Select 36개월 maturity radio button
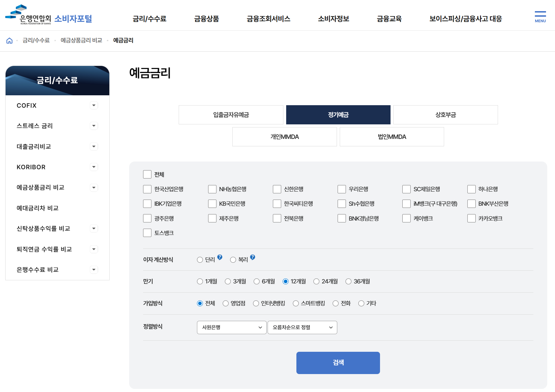This screenshot has height=392, width=555. point(348,282)
